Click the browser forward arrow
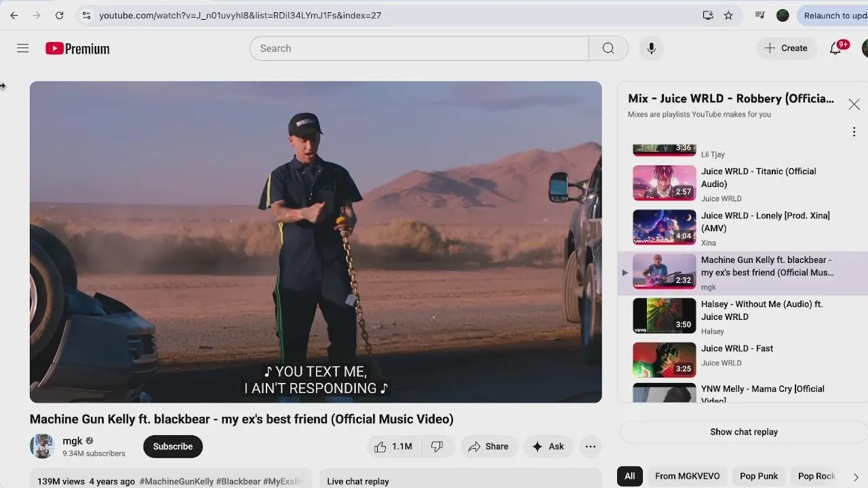Image resolution: width=868 pixels, height=488 pixels. (x=37, y=15)
